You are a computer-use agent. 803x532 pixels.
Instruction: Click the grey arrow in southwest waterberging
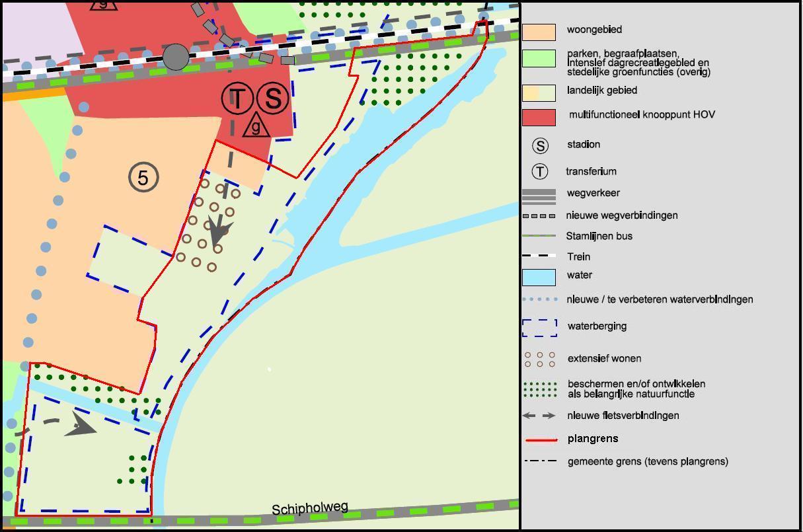[80, 425]
